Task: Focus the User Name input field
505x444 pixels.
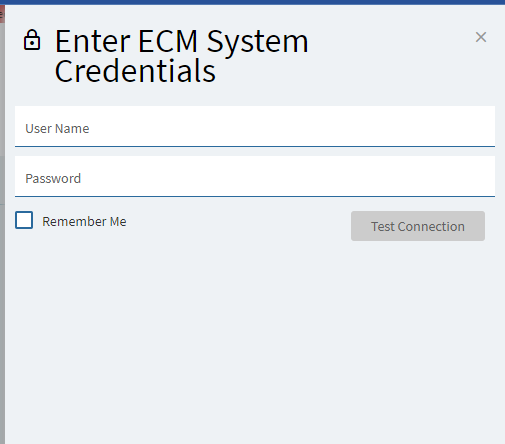Action: [255, 126]
